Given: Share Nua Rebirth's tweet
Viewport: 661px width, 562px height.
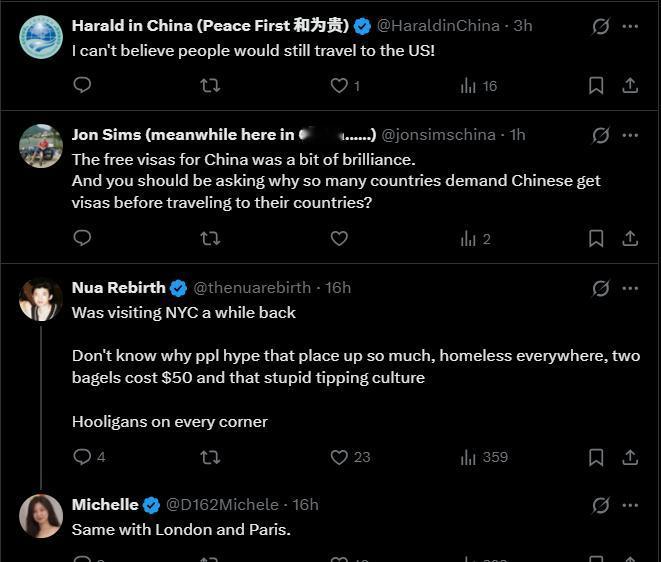Looking at the screenshot, I should click(x=630, y=457).
